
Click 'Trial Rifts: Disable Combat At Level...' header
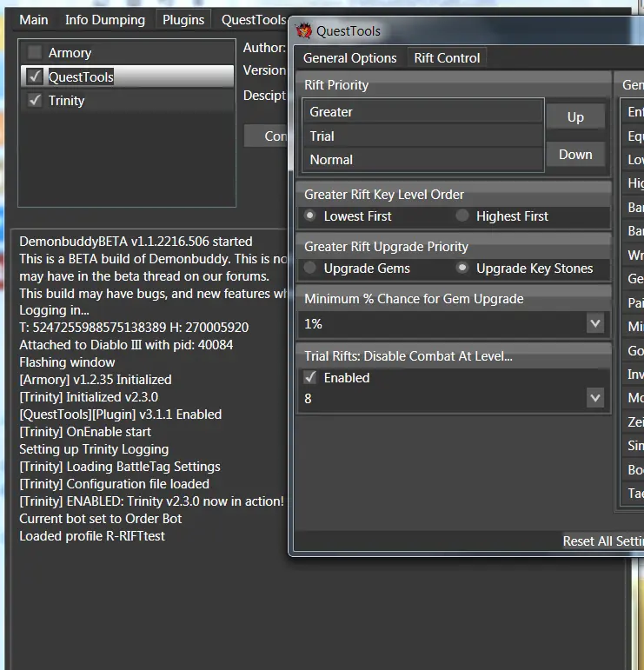coord(454,356)
